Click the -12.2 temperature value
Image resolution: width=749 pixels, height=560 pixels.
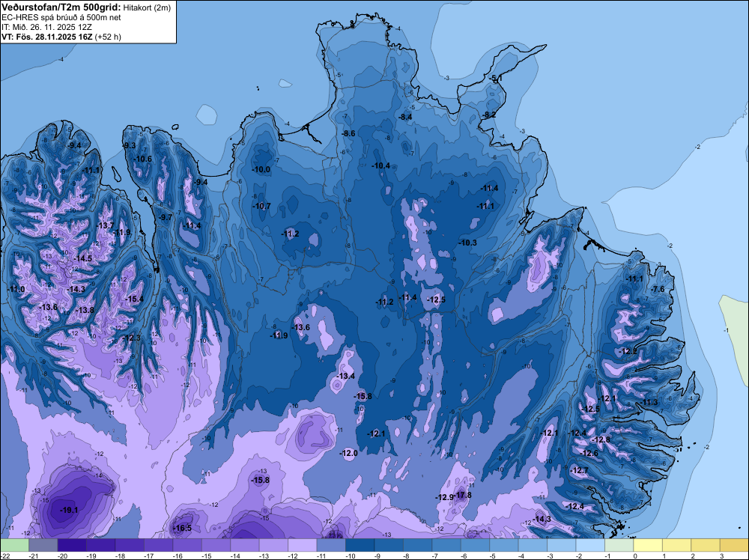628,351
